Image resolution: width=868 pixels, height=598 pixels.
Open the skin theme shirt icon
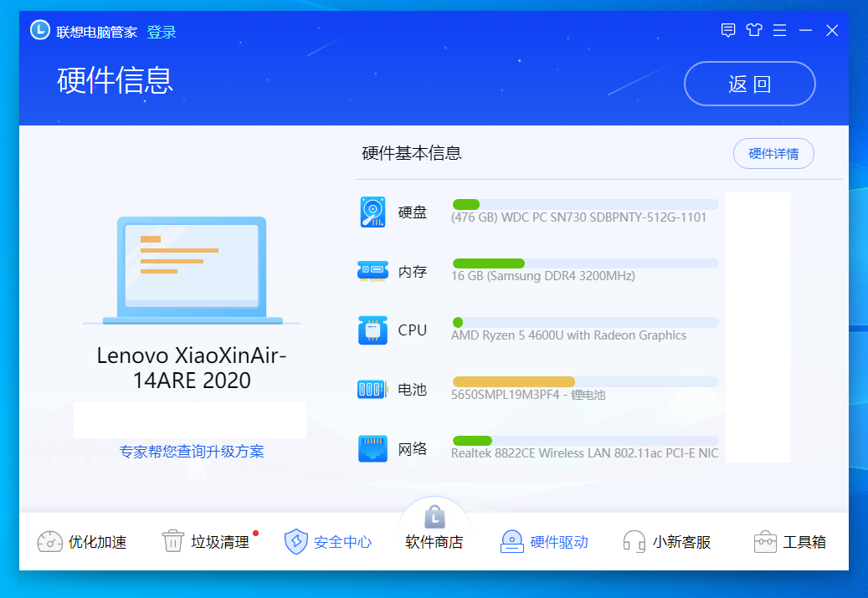point(754,30)
